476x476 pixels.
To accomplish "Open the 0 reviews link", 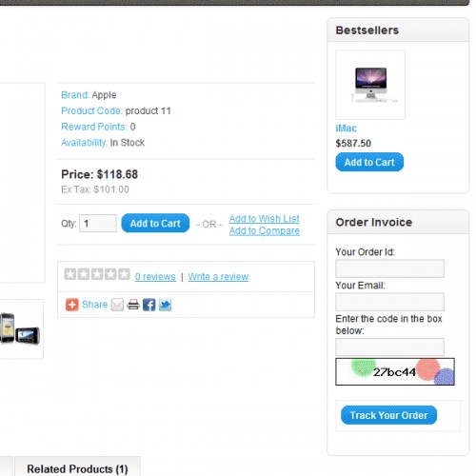I will pyautogui.click(x=155, y=276).
